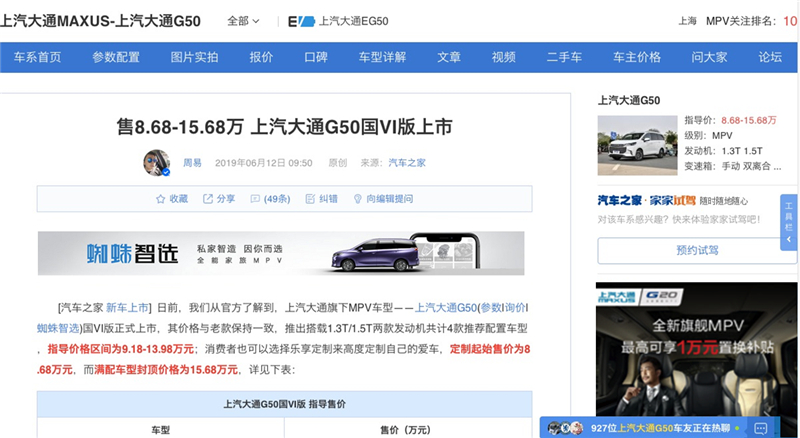Click the share arrow icon beside 分享
The width and height of the screenshot is (800, 438).
(208, 199)
